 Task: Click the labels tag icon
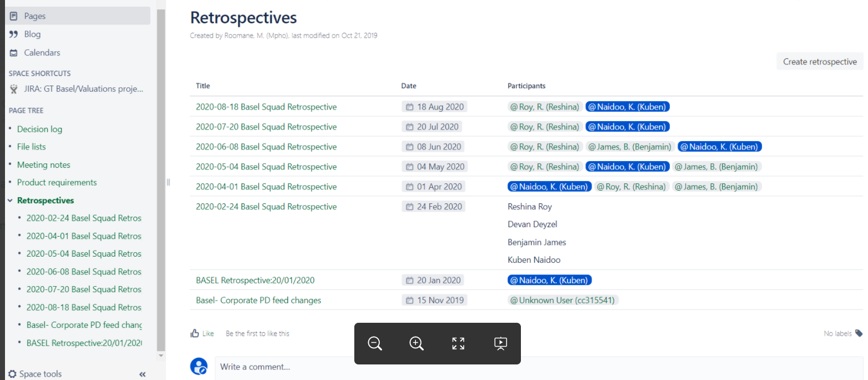coord(859,333)
